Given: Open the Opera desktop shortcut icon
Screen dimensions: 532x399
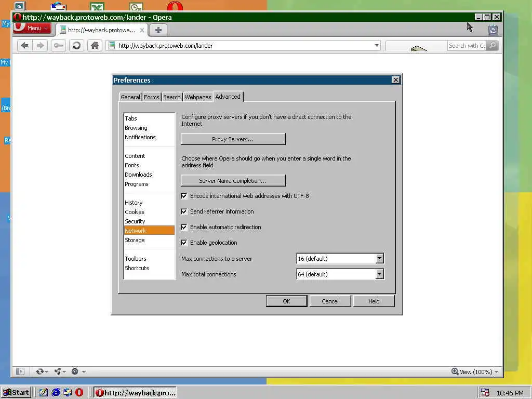Looking at the screenshot, I should (x=175, y=6).
